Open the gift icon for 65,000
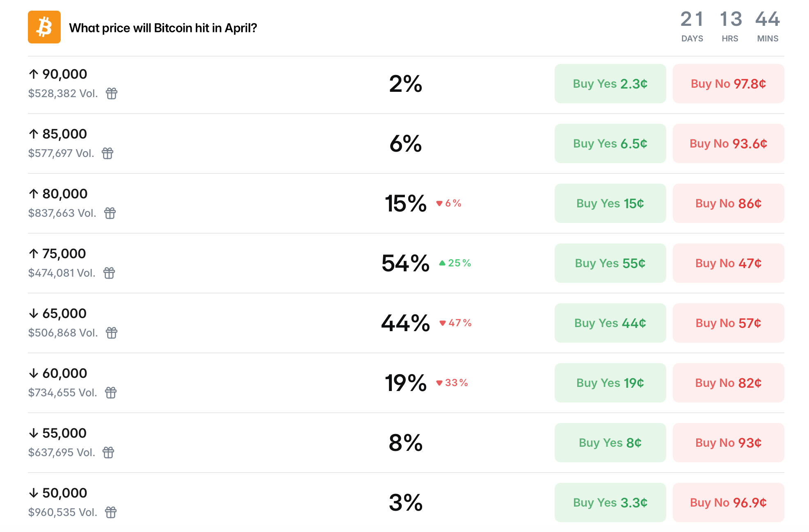 tap(112, 333)
